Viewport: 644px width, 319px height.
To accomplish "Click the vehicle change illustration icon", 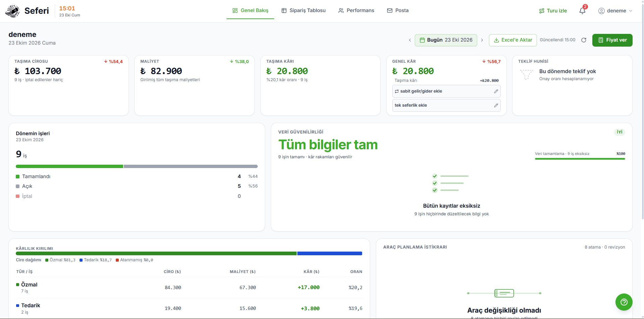I will tap(504, 293).
